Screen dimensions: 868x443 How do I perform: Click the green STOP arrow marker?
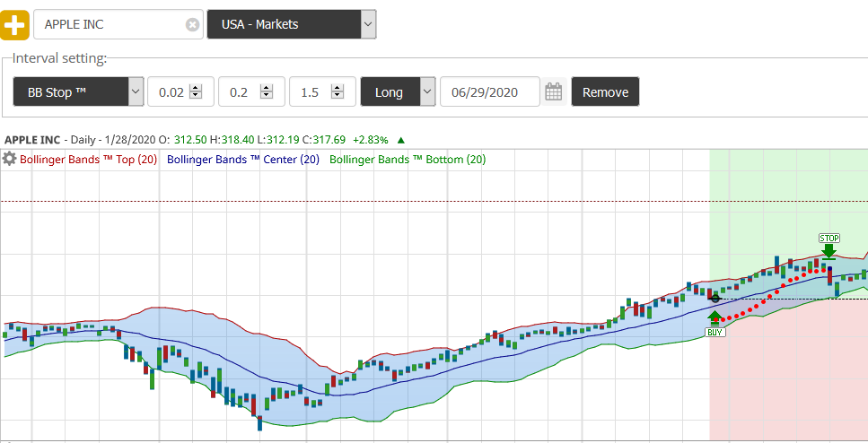(829, 250)
